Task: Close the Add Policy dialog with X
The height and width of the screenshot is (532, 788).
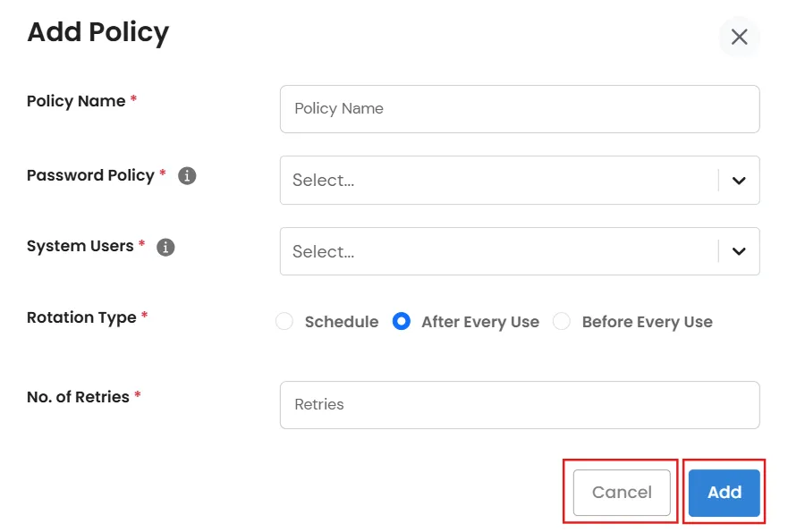Action: click(x=739, y=37)
